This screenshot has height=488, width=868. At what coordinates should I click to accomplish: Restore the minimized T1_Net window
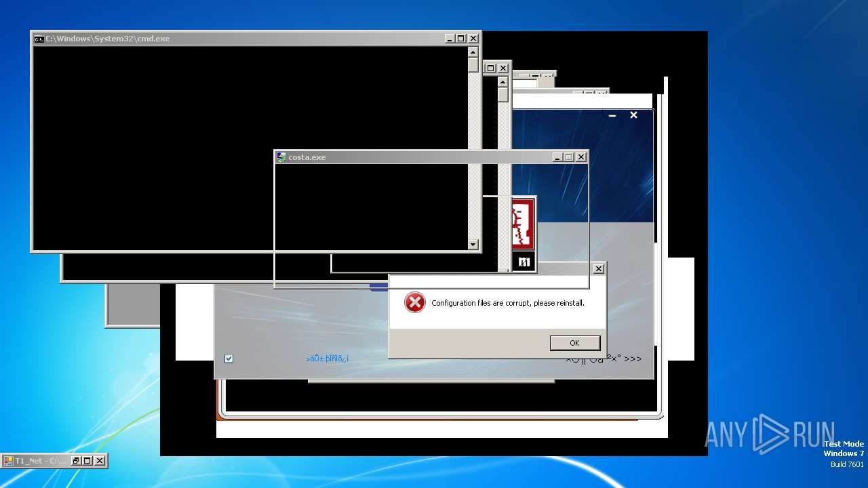point(76,461)
